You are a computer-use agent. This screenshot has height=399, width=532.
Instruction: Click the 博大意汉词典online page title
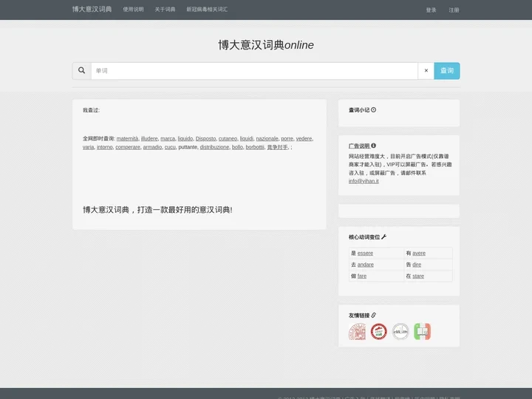tap(266, 45)
